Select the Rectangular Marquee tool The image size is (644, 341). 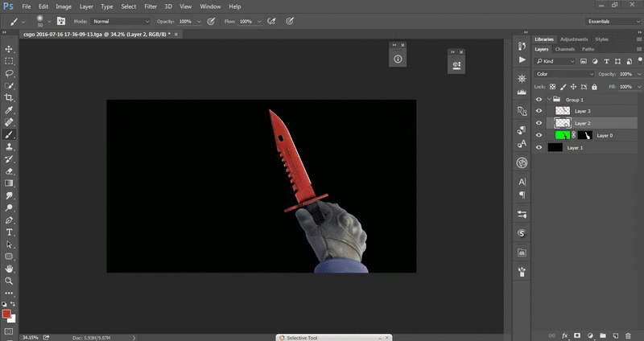[9, 61]
